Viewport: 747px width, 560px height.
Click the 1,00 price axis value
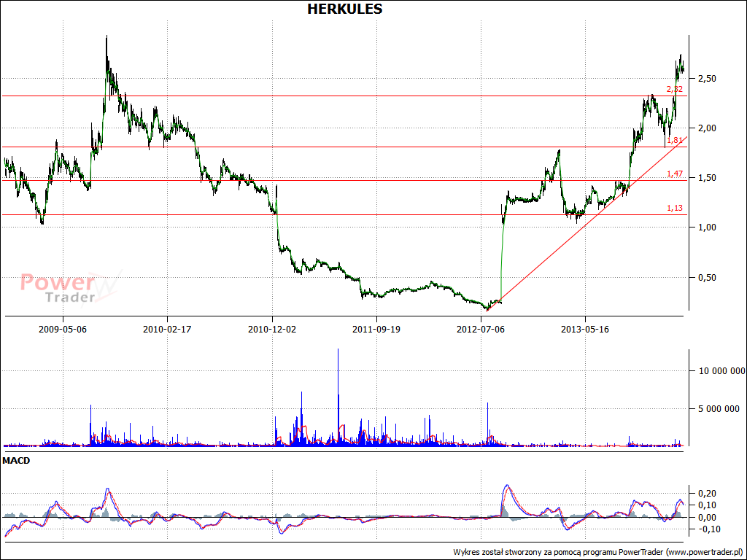point(706,227)
